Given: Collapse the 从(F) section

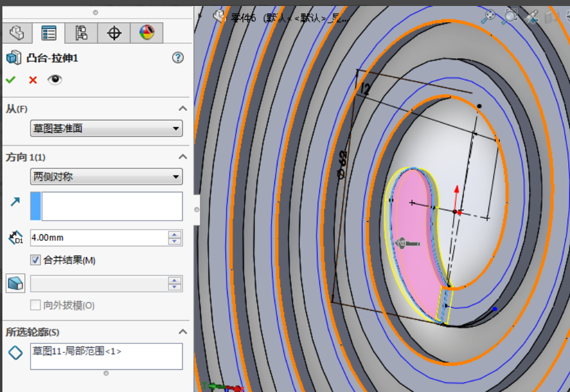Looking at the screenshot, I should coord(183,108).
